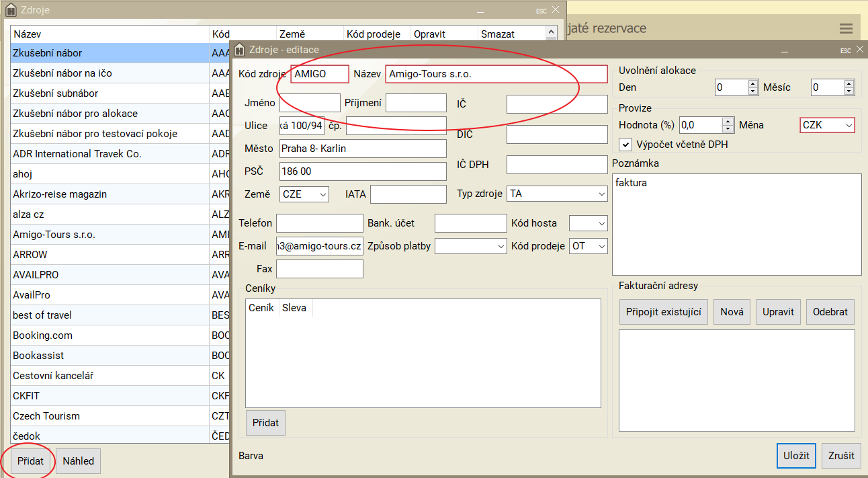Decrease the Měsíc spinner value
The height and width of the screenshot is (478, 868).
[849, 91]
